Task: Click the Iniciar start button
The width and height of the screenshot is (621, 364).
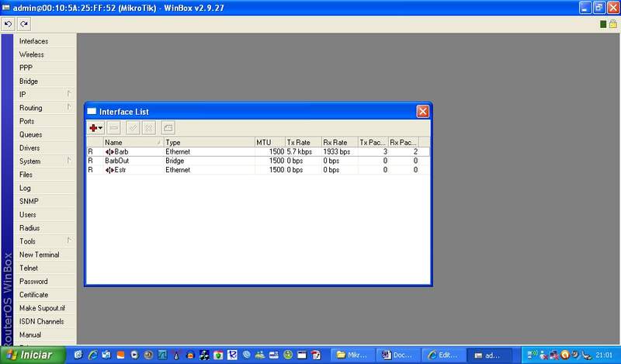Action: click(33, 355)
